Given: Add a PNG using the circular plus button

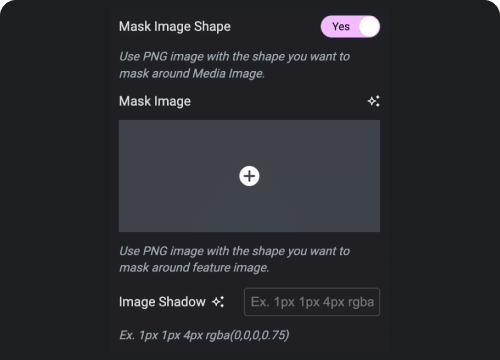Looking at the screenshot, I should pos(249,176).
